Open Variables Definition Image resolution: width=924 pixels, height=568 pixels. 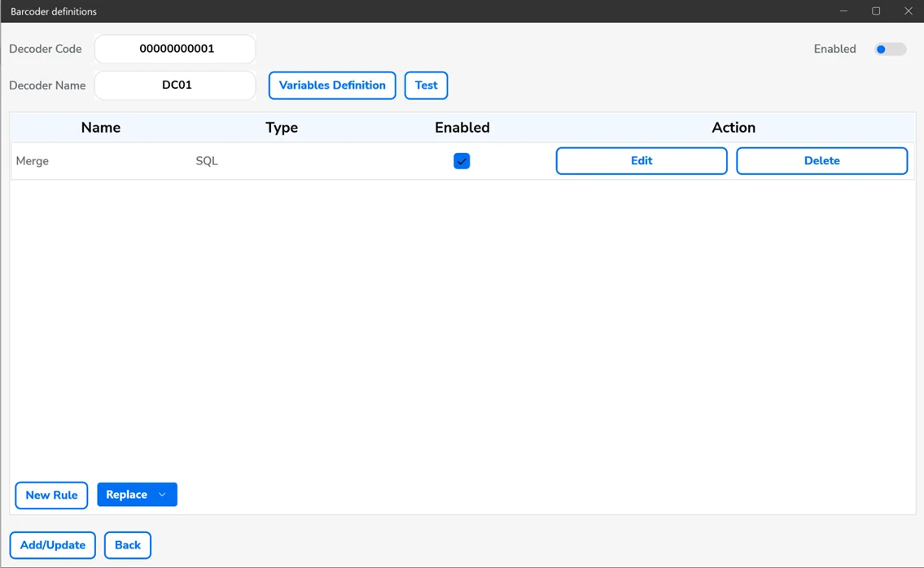(332, 85)
